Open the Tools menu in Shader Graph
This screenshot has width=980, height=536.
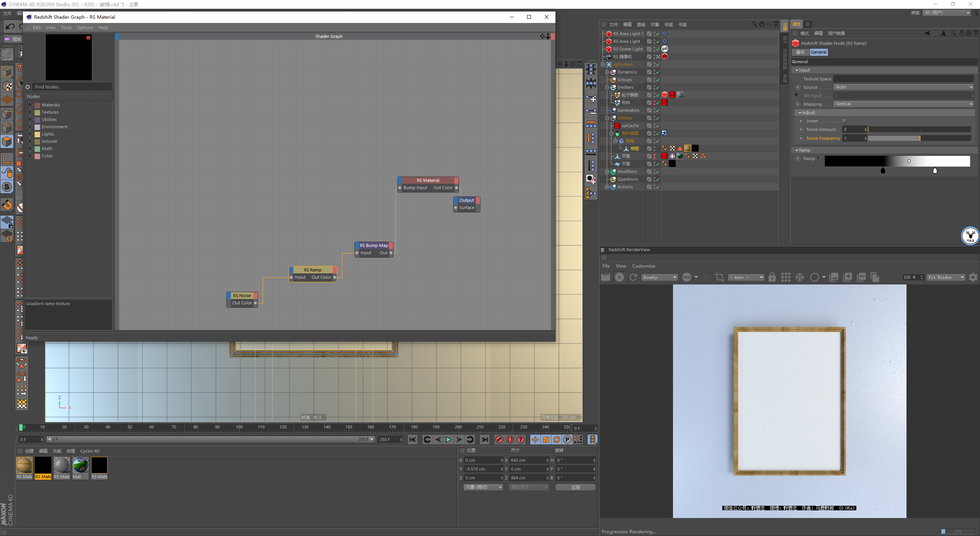(x=66, y=28)
